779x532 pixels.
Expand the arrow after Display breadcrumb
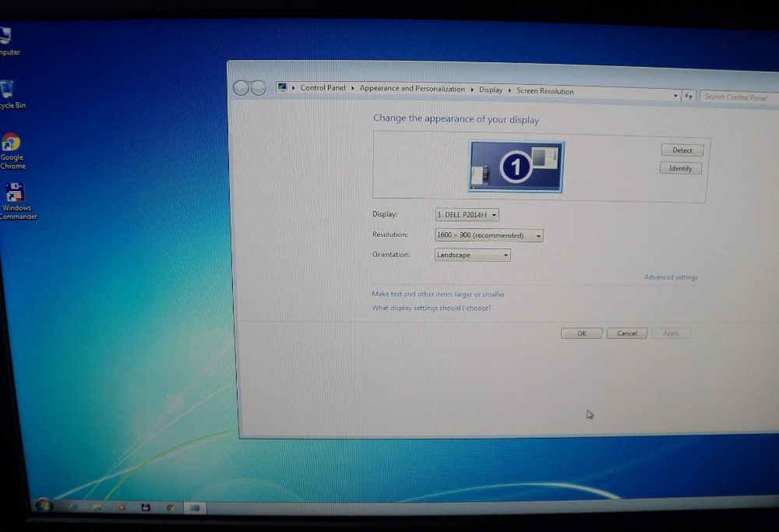click(x=509, y=90)
